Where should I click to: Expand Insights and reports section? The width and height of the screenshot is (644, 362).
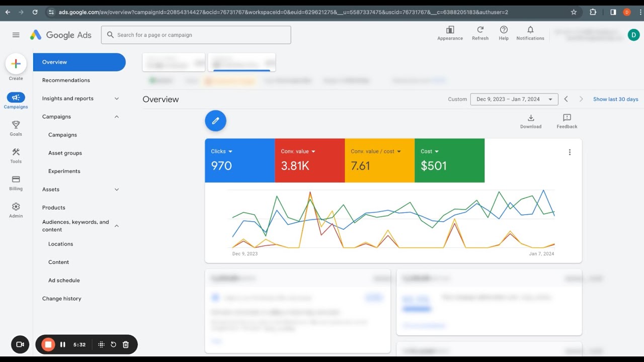click(x=117, y=99)
